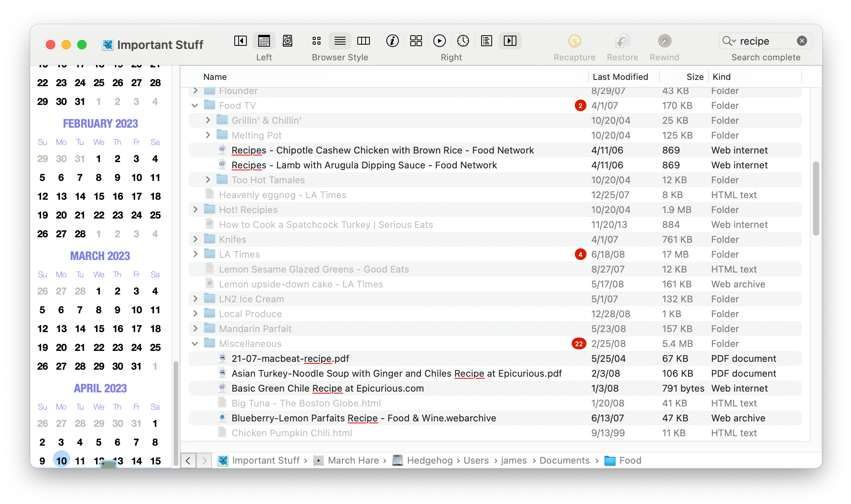Click March Hare in the path bar
This screenshot has width=851, height=504.
(x=346, y=461)
